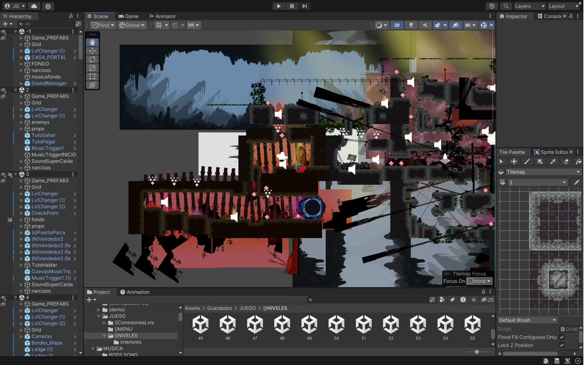588x365 pixels.
Task: Select the Hand view tool
Action: tap(93, 42)
